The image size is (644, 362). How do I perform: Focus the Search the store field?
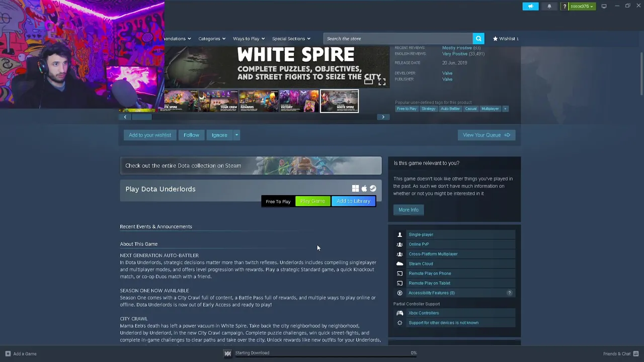(x=398, y=38)
